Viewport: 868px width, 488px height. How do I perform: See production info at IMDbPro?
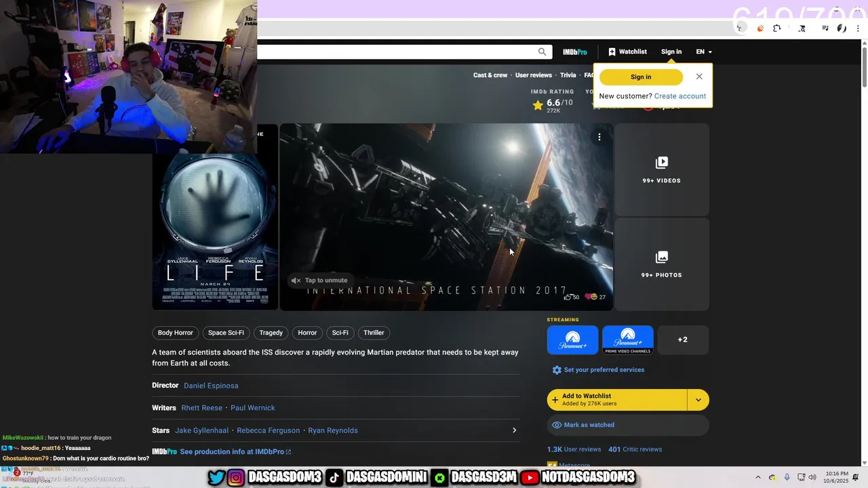[x=235, y=452]
